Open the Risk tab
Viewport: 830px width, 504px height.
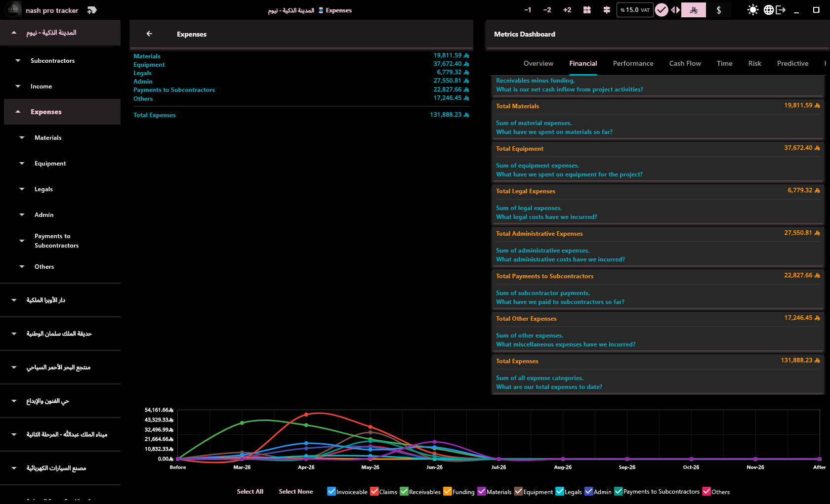pyautogui.click(x=754, y=63)
